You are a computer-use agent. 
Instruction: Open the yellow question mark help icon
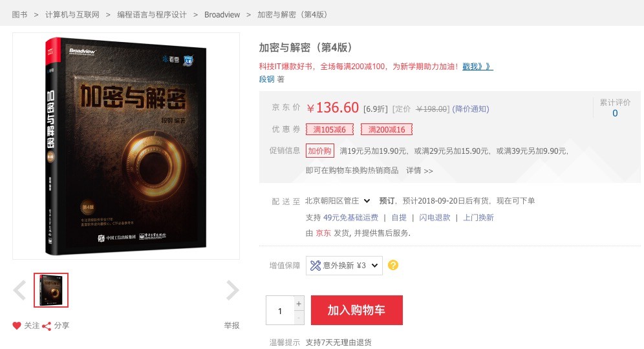[x=393, y=265]
